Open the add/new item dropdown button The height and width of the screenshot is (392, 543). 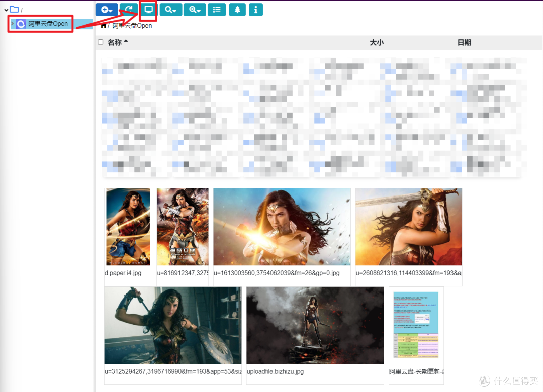pos(107,10)
